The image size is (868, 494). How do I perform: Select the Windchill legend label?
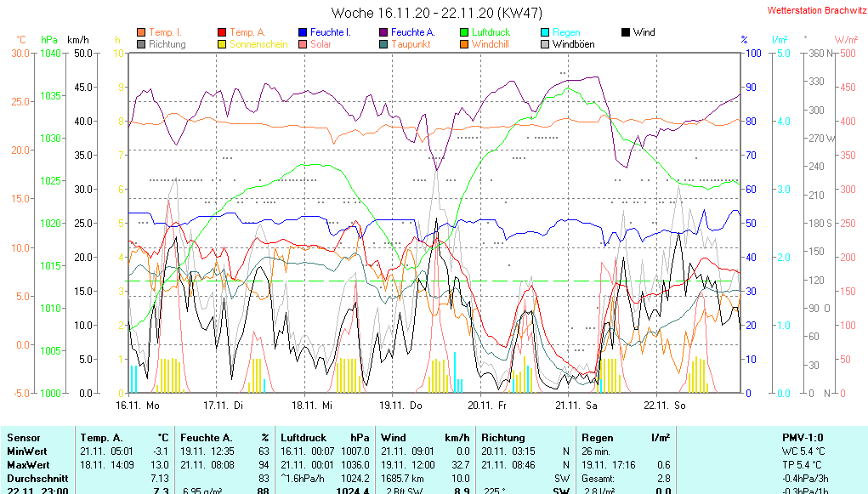491,44
